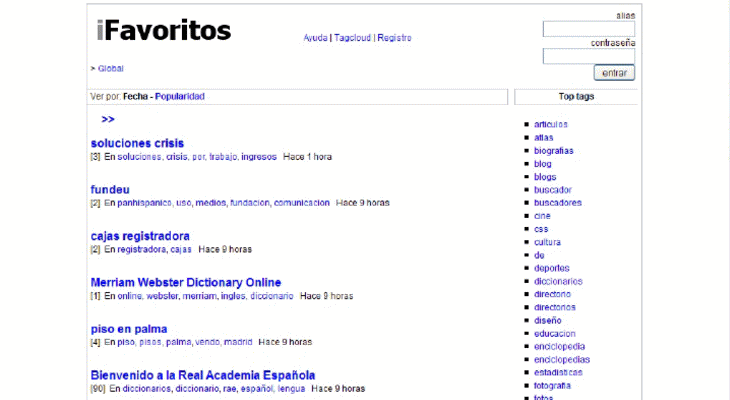
Task: Focus the alias input field
Action: pos(588,29)
